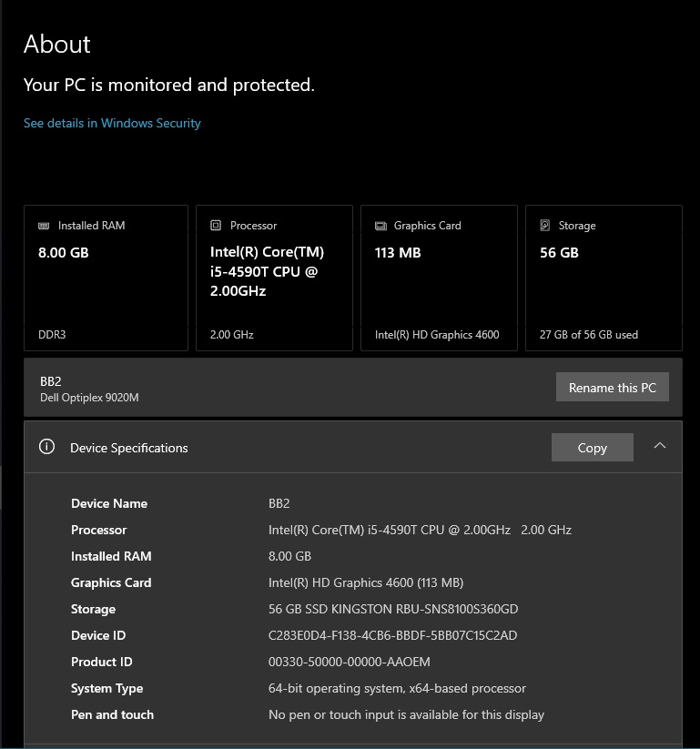Click 27 GB of 56 GB used text
Screen dimensions: 700x749
tap(589, 334)
